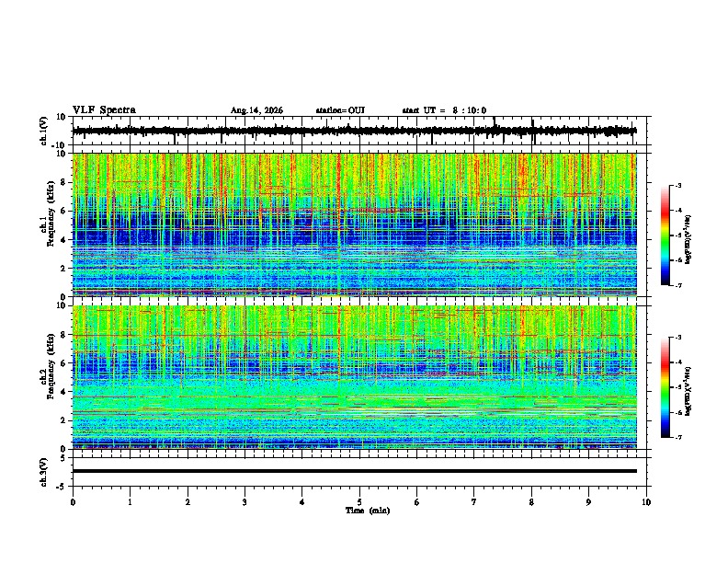Screen dimensions: 728x563
Task: Click the time axis tick label "10"
Action: pyautogui.click(x=646, y=502)
